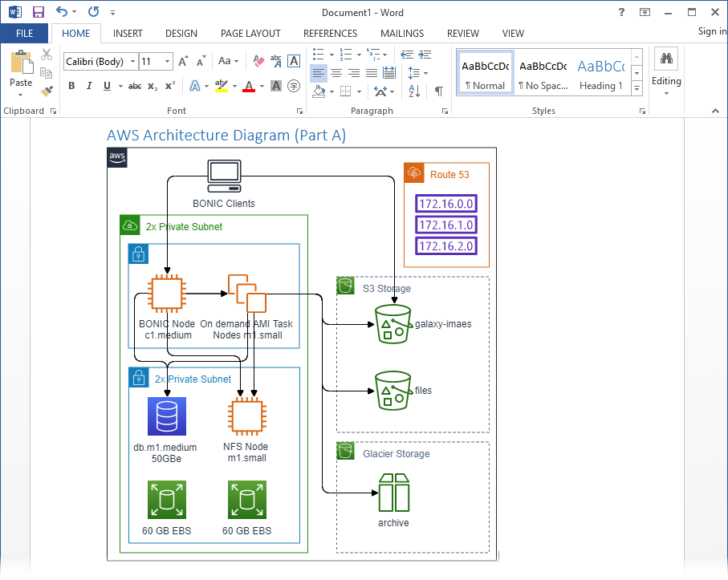
Task: Click the Numbering list icon
Action: [346, 55]
